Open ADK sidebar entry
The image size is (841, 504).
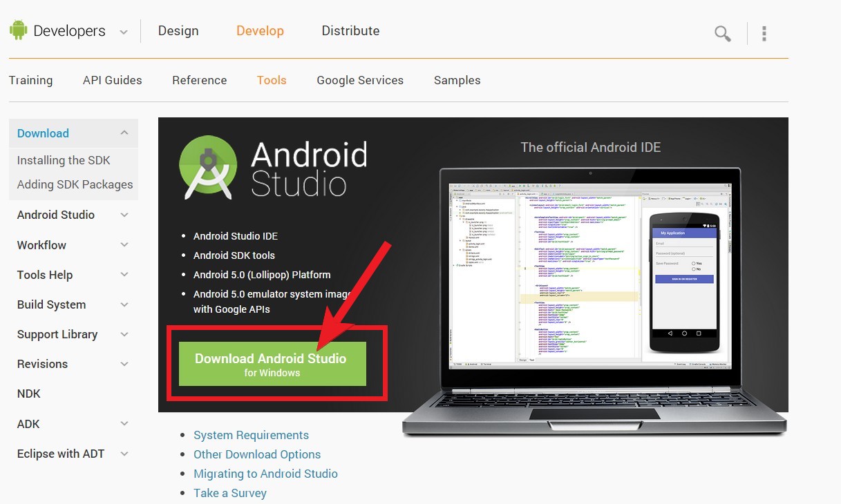pos(28,424)
